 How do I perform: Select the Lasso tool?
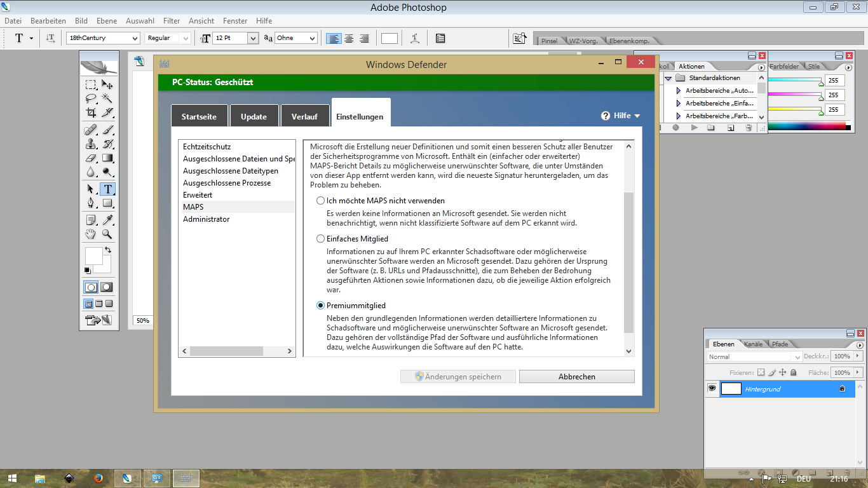tap(92, 98)
